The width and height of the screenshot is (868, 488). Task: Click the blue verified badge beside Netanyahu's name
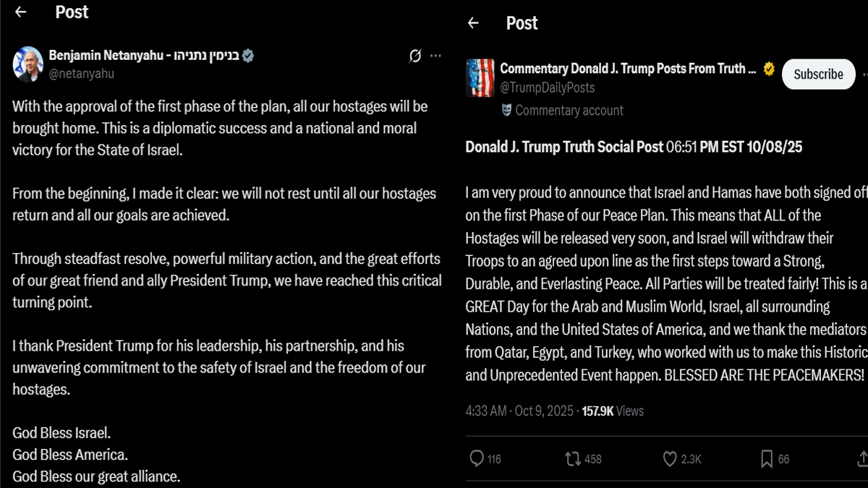click(x=248, y=56)
